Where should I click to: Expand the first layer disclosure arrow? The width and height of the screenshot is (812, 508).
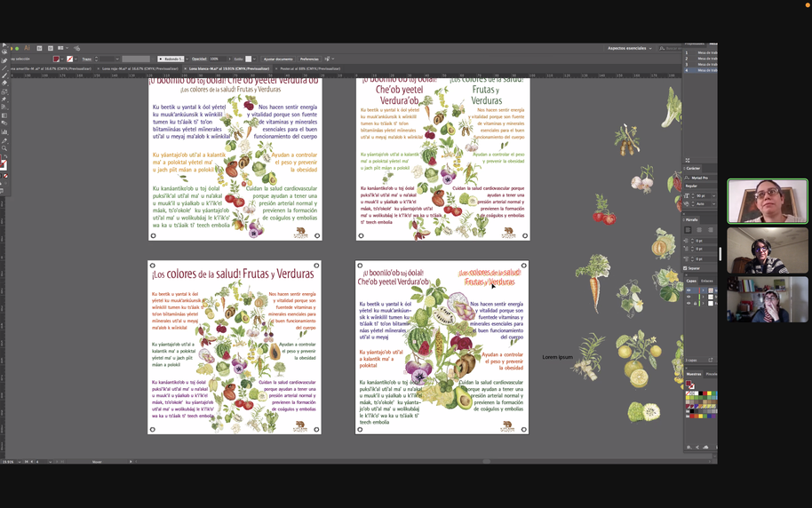pyautogui.click(x=704, y=290)
